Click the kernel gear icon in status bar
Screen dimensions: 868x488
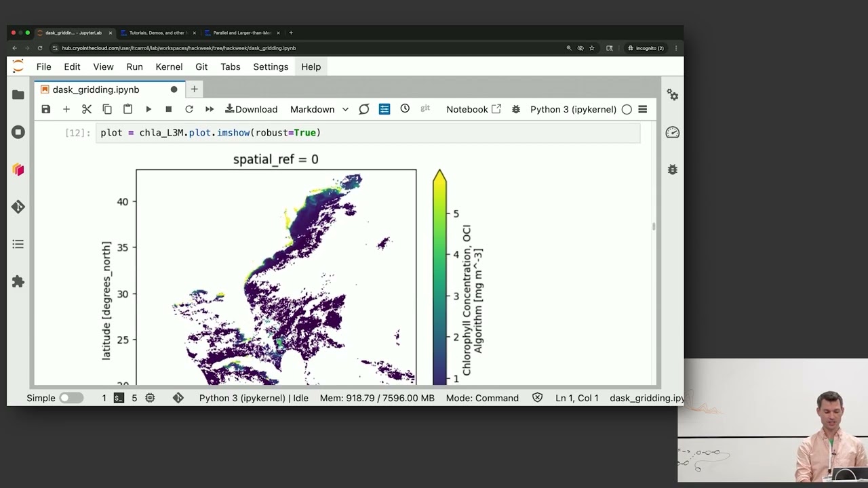pyautogui.click(x=150, y=398)
